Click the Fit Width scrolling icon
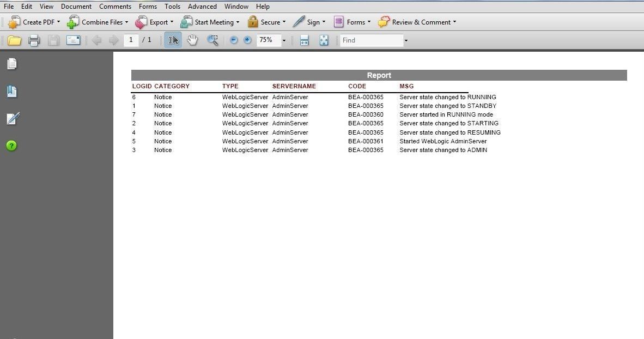This screenshot has width=644, height=339. (x=305, y=40)
